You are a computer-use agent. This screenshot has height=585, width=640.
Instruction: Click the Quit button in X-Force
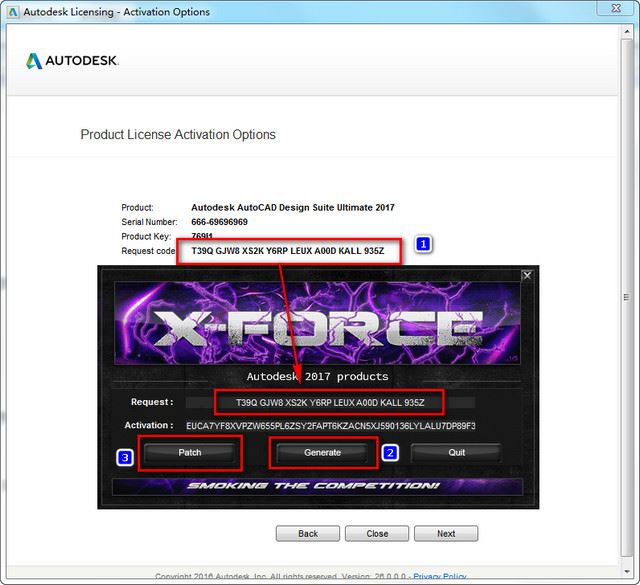(x=456, y=453)
